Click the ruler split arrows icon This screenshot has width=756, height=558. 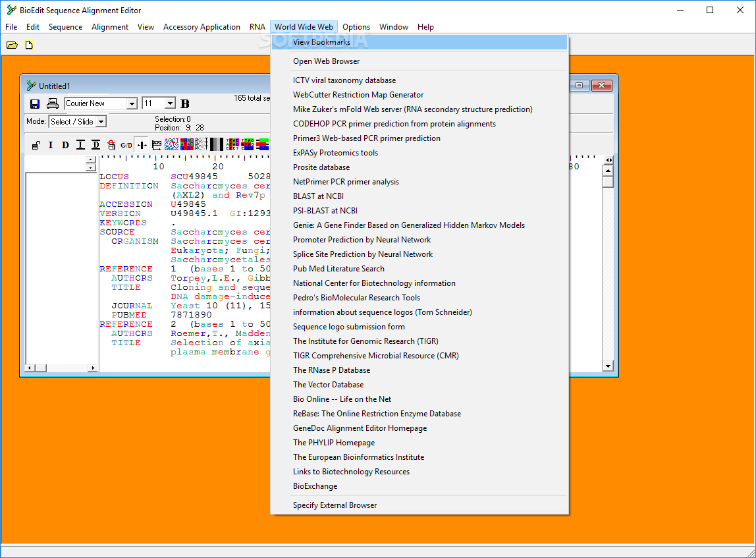coord(609,160)
